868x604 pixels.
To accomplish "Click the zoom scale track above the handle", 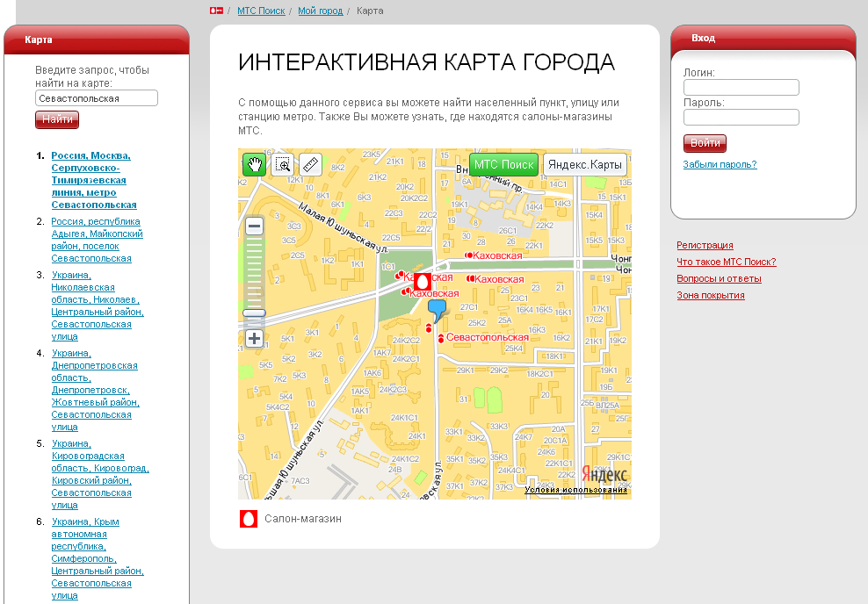I will pyautogui.click(x=254, y=271).
